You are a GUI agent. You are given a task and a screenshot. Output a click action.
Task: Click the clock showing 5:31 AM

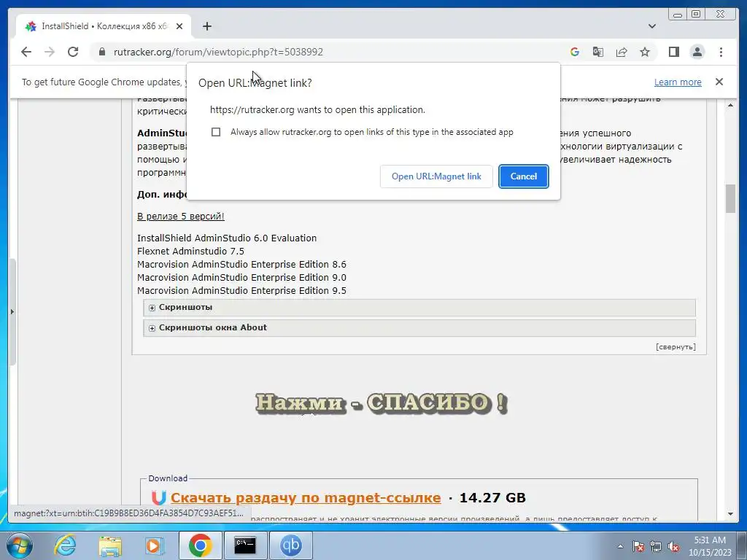pyautogui.click(x=710, y=546)
